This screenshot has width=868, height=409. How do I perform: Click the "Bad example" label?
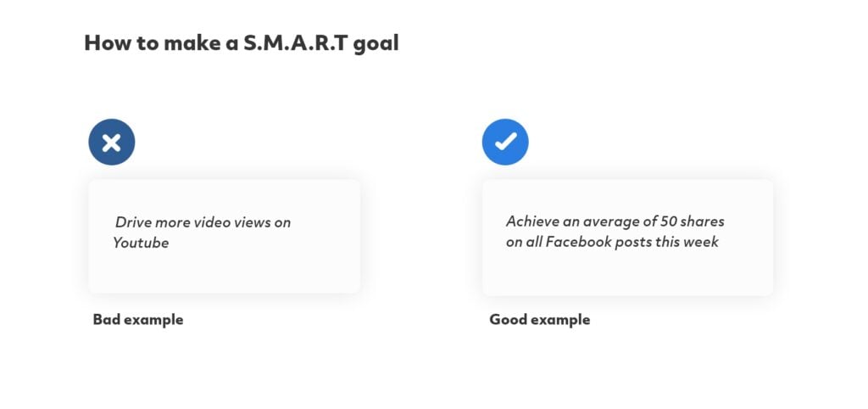tap(138, 320)
